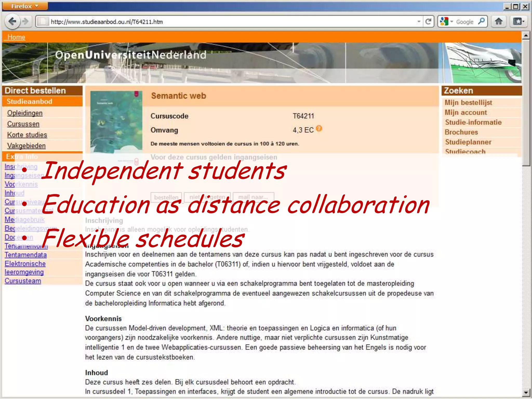
Task: Click the scrollbar up arrow
Action: click(526, 35)
